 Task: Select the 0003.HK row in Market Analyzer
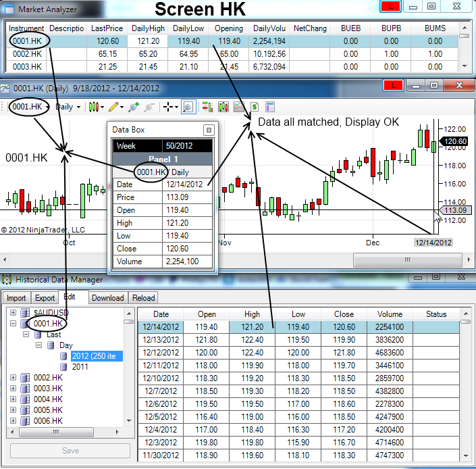[x=232, y=67]
